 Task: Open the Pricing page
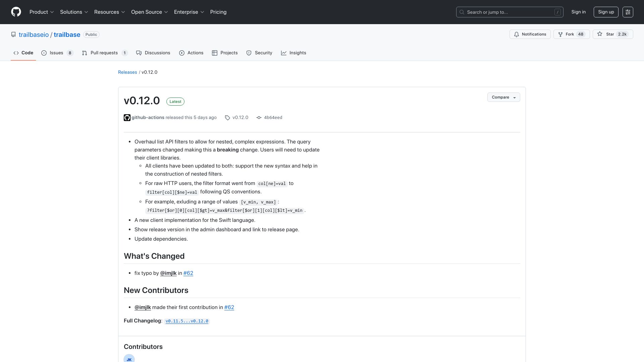[218, 12]
